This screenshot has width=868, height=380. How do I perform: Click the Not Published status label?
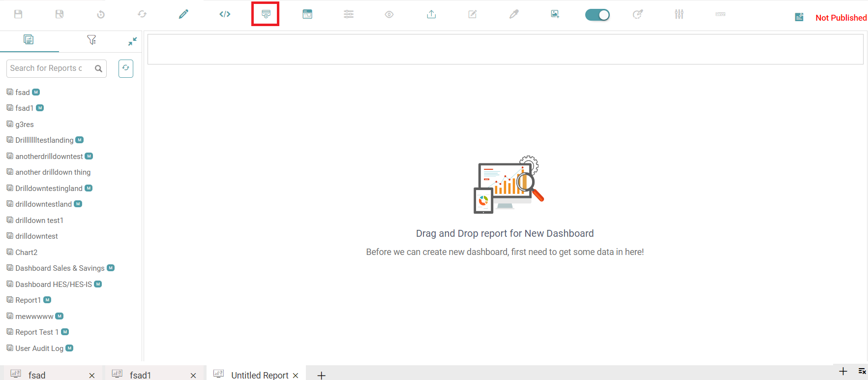pyautogui.click(x=841, y=18)
